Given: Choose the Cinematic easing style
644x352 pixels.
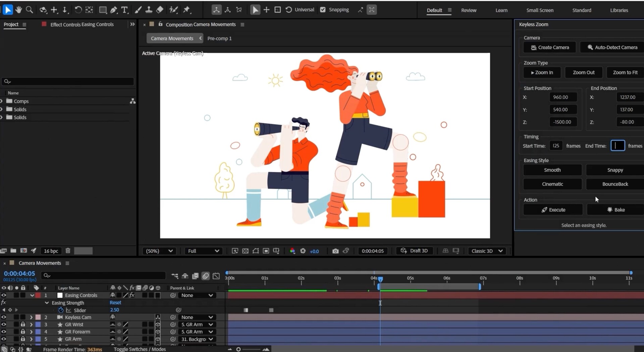Looking at the screenshot, I should coord(552,184).
